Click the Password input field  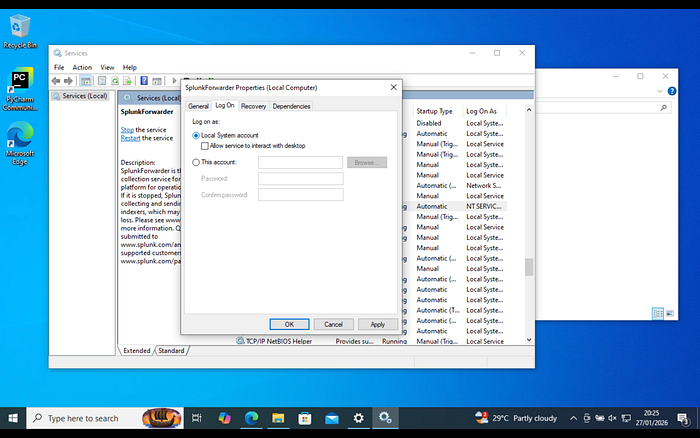click(300, 179)
